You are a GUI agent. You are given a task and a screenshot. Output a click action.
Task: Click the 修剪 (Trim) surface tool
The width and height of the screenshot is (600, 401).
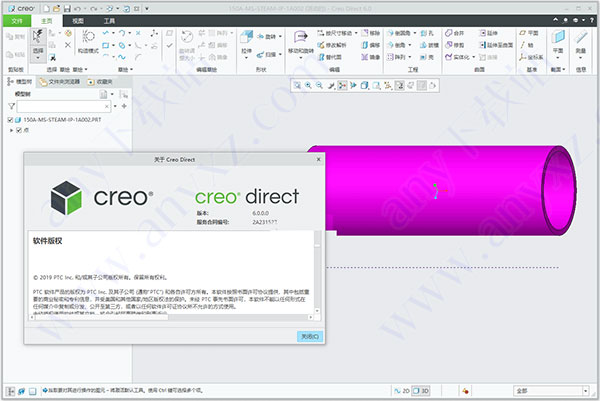[x=455, y=45]
